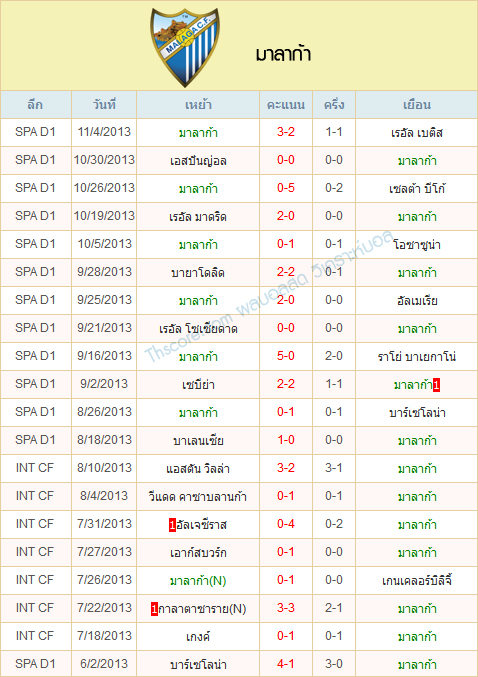Open home team วีแดด คาซาบลานก้า
Screen dimensions: 478x677
pyautogui.click(x=198, y=497)
